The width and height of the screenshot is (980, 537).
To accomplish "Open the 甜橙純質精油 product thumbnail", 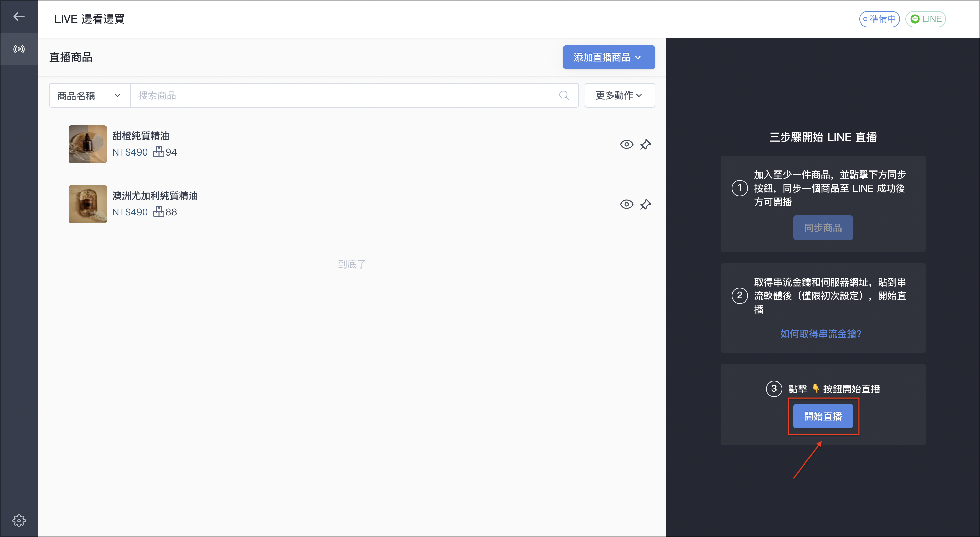I will click(87, 144).
